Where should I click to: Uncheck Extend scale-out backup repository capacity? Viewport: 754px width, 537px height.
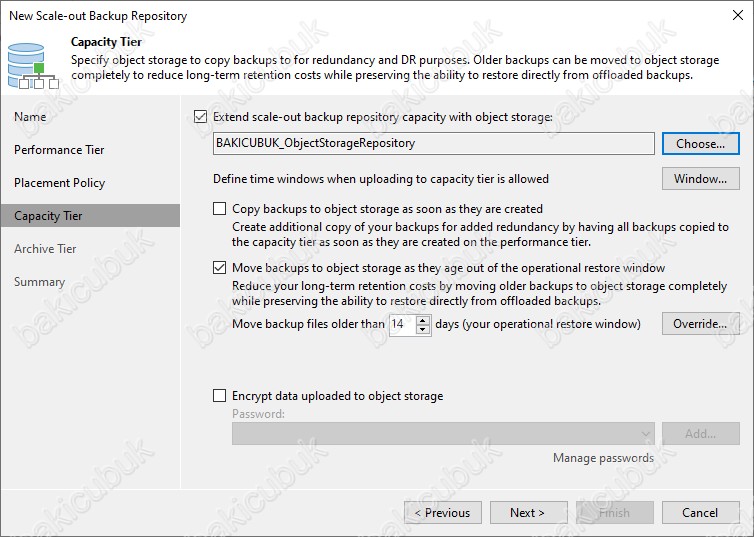pos(201,117)
